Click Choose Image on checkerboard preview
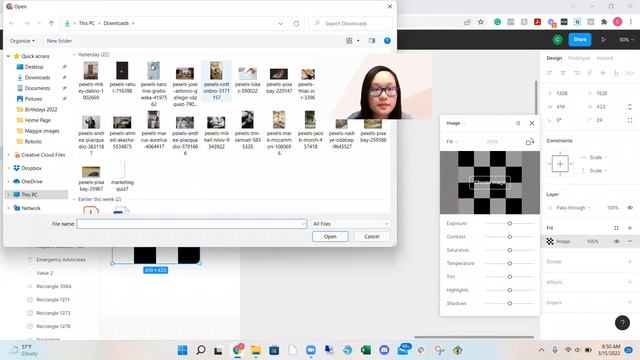The image size is (640, 360). 490,182
